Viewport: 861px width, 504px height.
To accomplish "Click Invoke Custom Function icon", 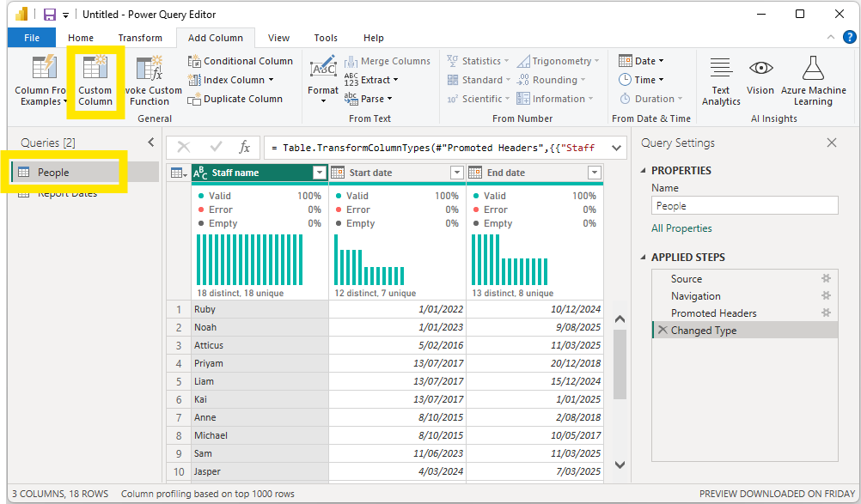I will point(150,68).
